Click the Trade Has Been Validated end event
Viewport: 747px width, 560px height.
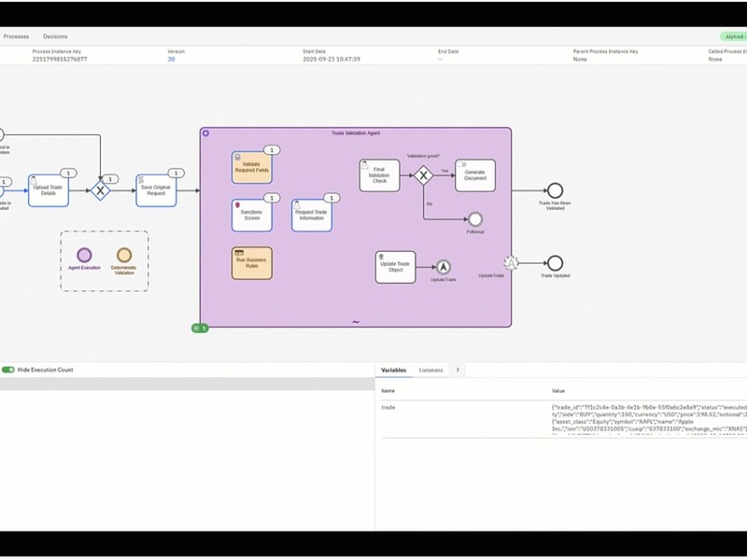pos(556,190)
